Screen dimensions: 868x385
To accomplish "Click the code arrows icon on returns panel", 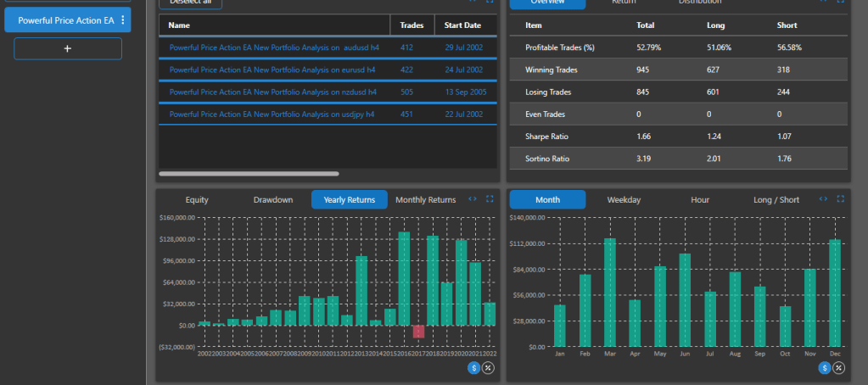I will click(473, 199).
